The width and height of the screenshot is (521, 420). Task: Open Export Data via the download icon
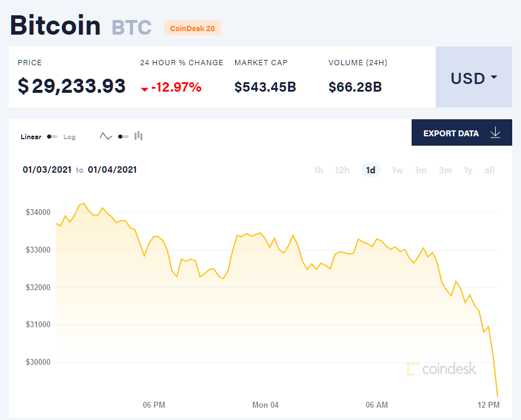click(496, 133)
